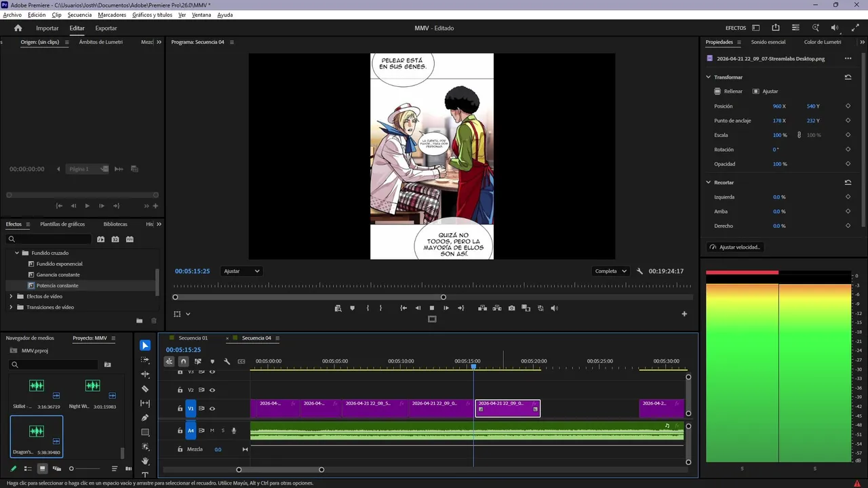
Task: Mark Out point in Program monitor
Action: 380,308
